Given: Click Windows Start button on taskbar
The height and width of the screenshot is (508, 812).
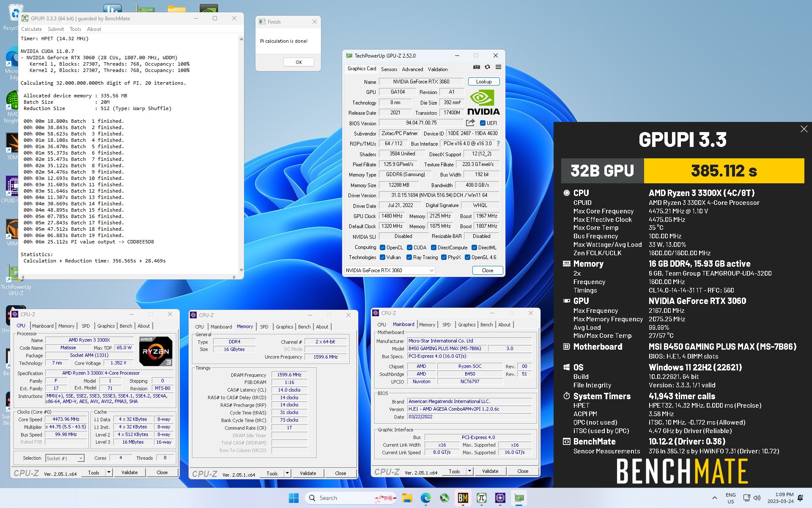Looking at the screenshot, I should (294, 498).
